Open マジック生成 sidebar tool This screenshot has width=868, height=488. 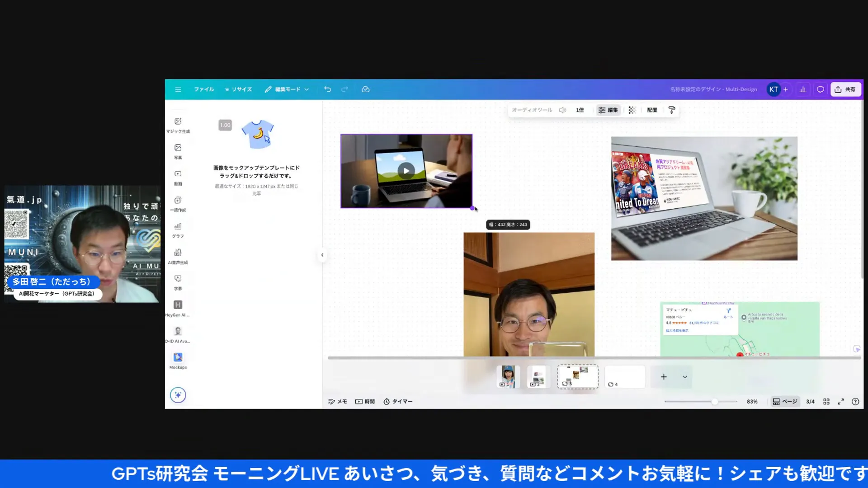pos(178,126)
